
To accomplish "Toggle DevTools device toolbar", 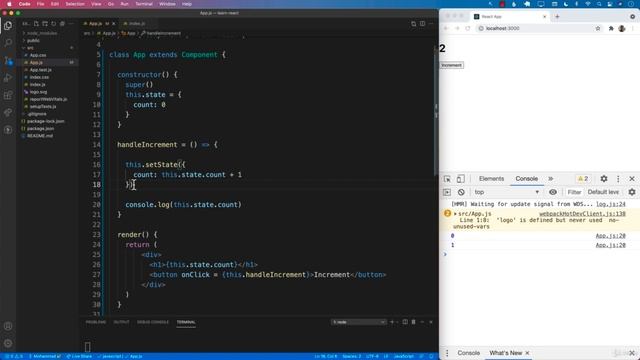I will point(460,179).
